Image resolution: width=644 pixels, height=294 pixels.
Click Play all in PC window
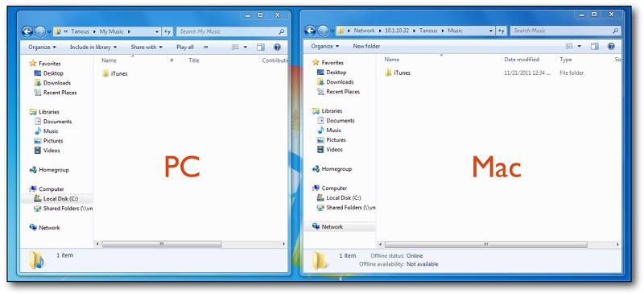[x=185, y=48]
